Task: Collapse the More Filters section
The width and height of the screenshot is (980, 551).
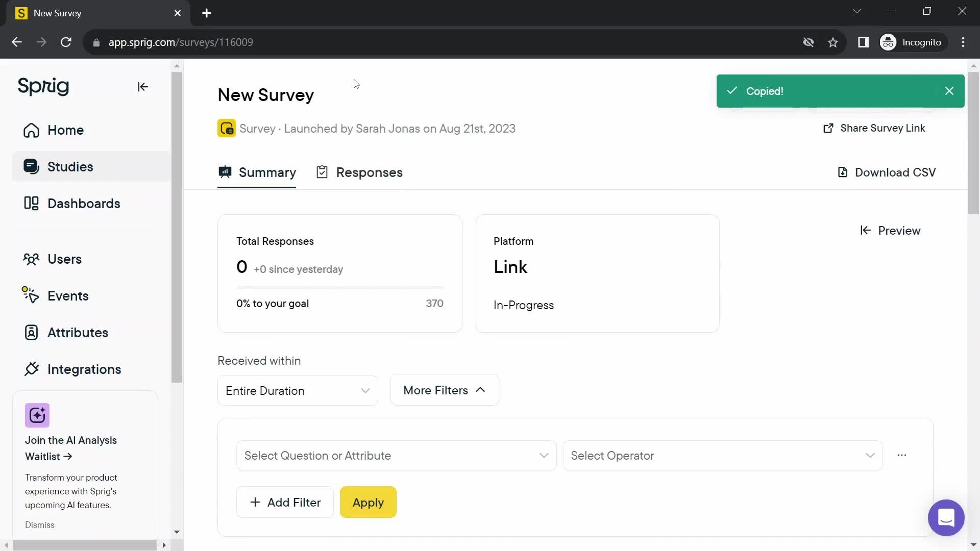Action: (445, 390)
